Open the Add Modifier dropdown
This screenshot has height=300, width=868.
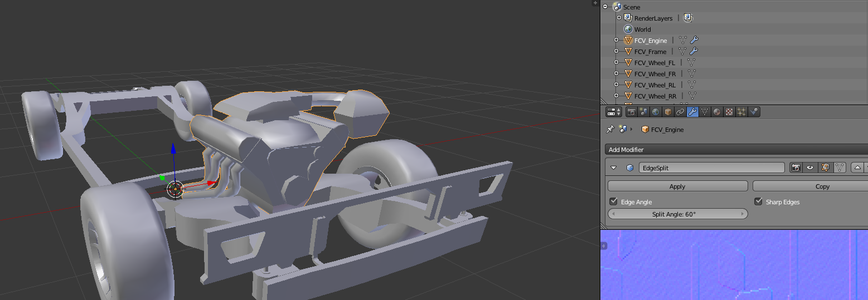click(x=736, y=150)
